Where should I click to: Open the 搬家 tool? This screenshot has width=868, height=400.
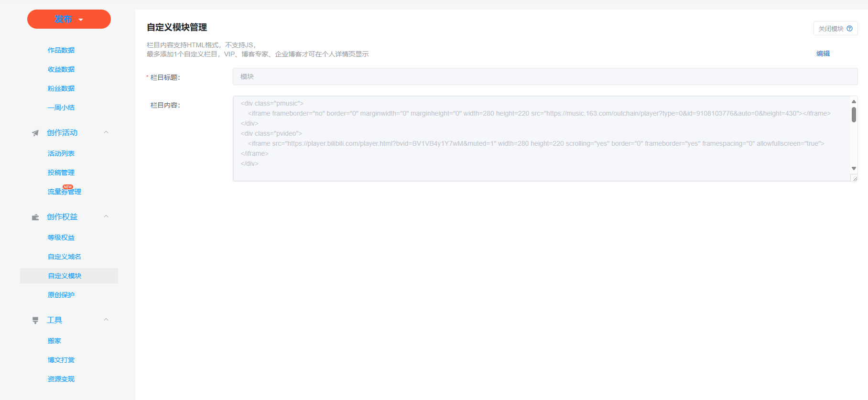click(54, 341)
